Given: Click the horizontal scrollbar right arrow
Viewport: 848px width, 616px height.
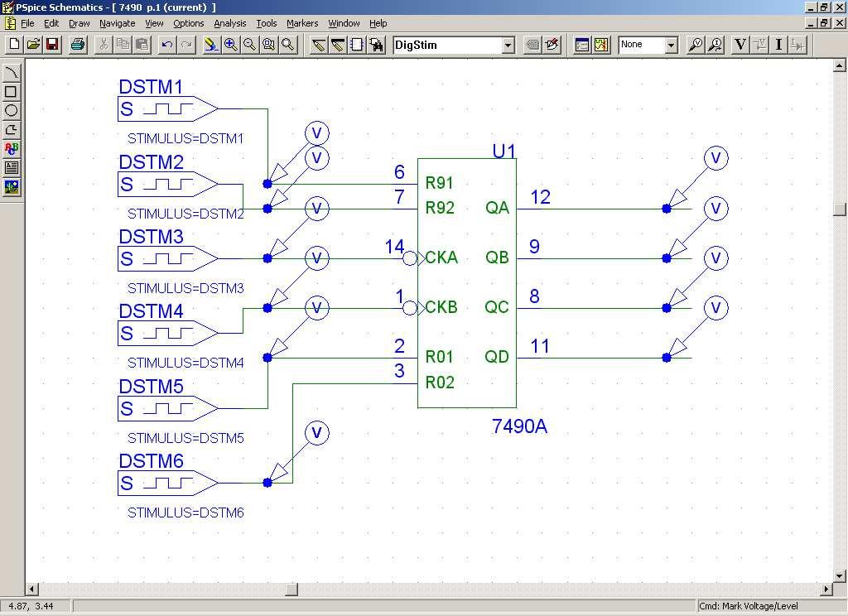Looking at the screenshot, I should pos(826,589).
